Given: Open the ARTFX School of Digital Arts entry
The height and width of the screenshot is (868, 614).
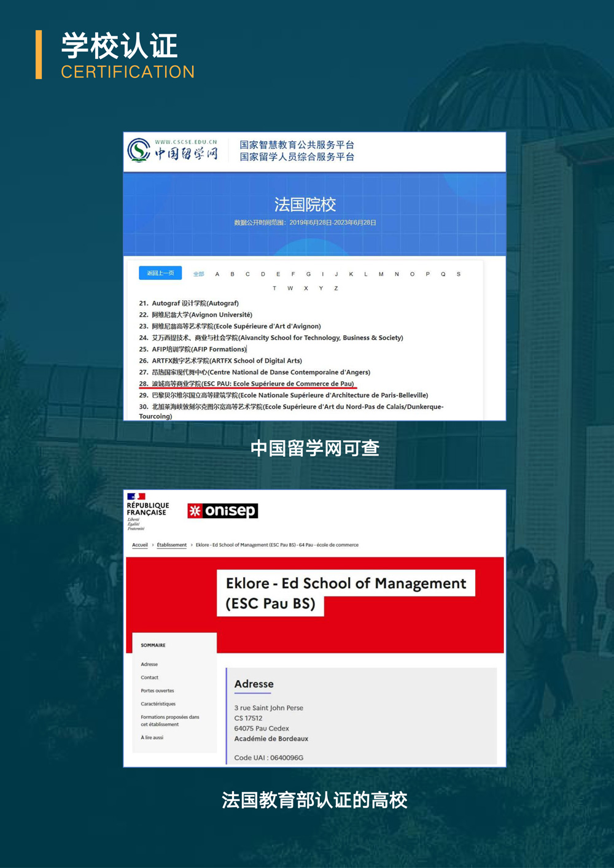Looking at the screenshot, I should (227, 361).
